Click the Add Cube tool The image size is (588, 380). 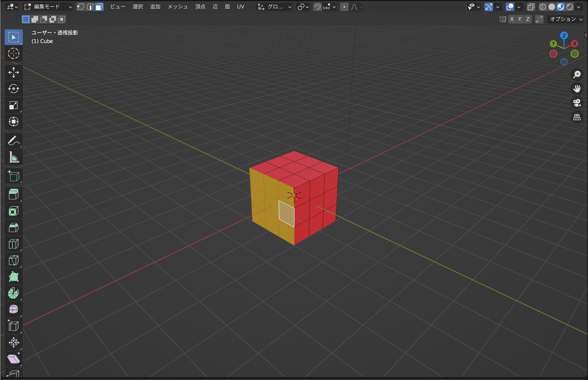pos(14,176)
